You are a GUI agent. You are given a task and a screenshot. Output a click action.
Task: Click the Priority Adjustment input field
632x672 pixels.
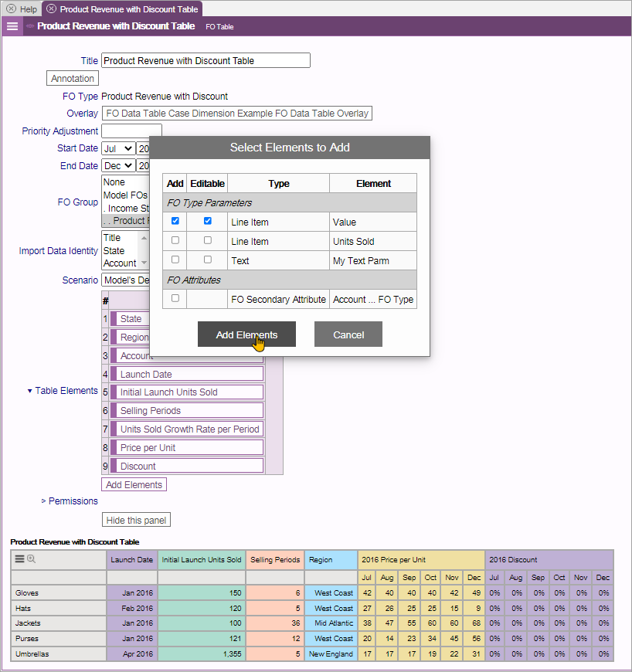(131, 131)
